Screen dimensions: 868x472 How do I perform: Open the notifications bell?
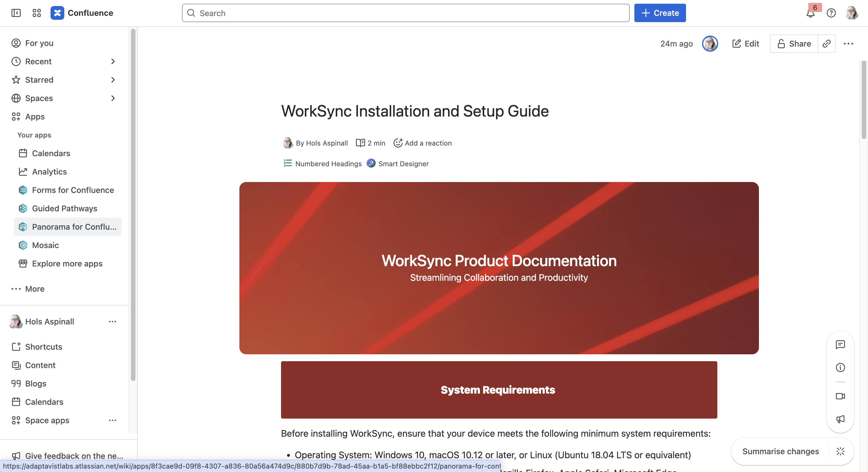click(x=810, y=13)
